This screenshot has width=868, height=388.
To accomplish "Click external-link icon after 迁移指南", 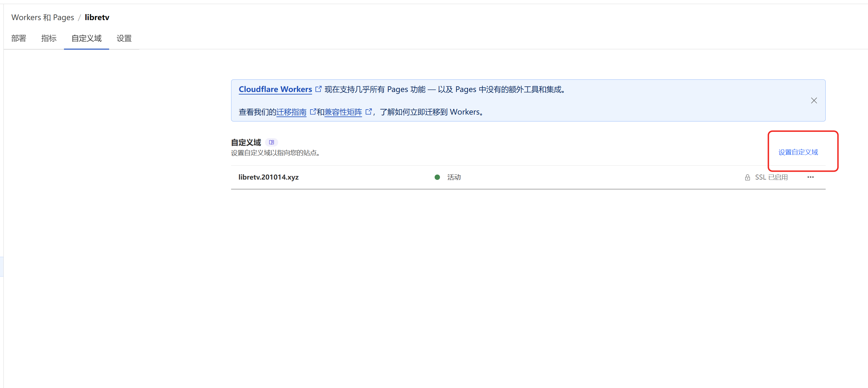I will click(x=313, y=111).
